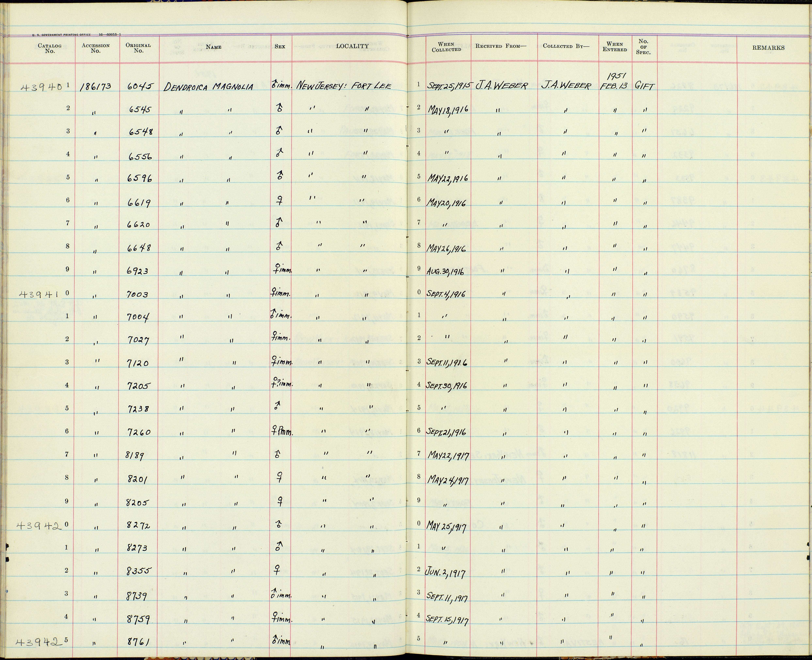Select original number 6545
The height and width of the screenshot is (660, 812).
pyautogui.click(x=140, y=110)
